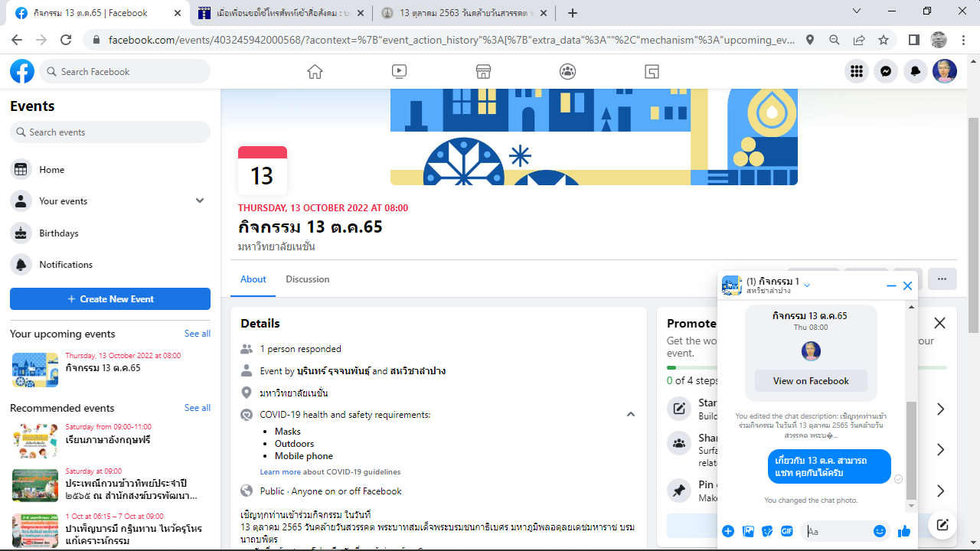The height and width of the screenshot is (551, 980).
Task: Open the Chrome three-dots menu
Action: click(963, 40)
